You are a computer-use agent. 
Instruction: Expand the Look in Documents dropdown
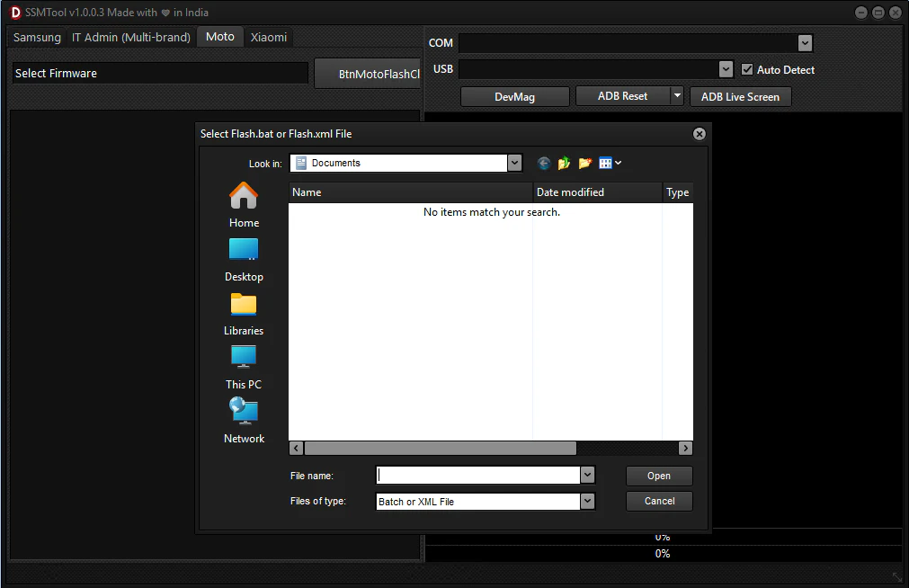[514, 163]
